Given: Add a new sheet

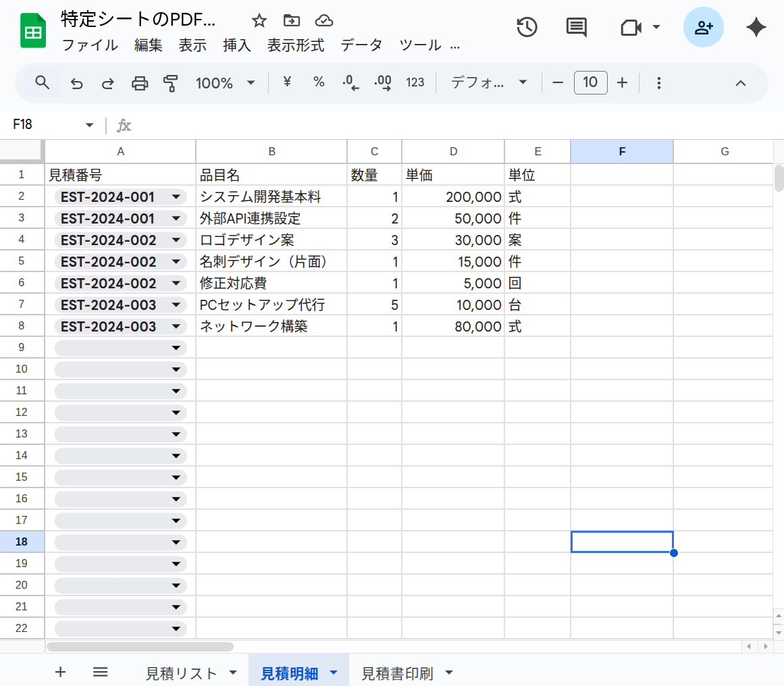Looking at the screenshot, I should coord(60,672).
